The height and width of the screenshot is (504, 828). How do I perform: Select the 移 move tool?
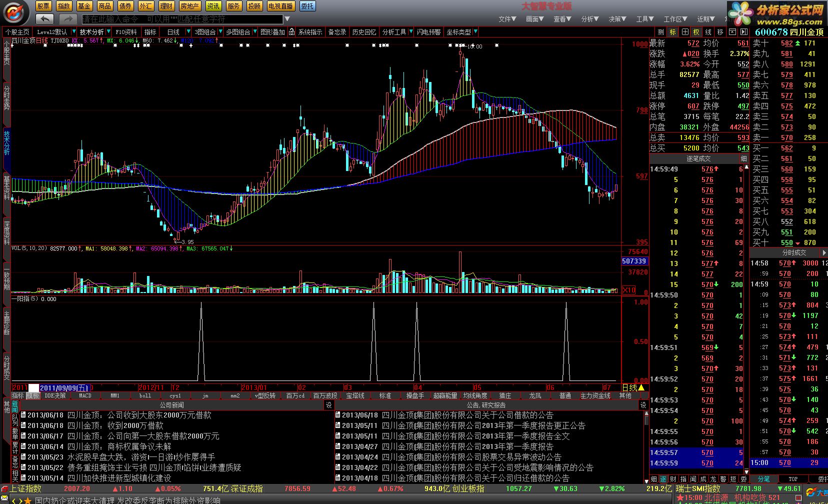tap(720, 32)
